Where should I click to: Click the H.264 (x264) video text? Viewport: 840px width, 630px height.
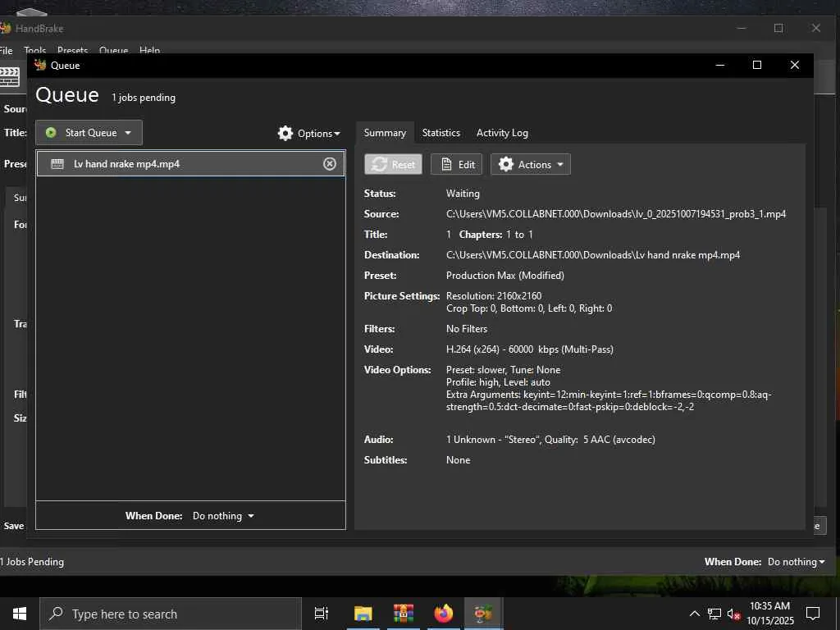(530, 349)
